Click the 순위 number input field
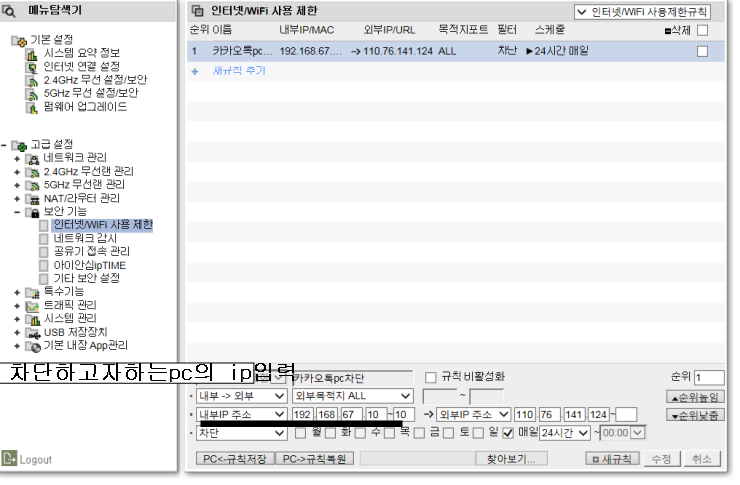This screenshot has height=485, width=740. click(x=709, y=377)
